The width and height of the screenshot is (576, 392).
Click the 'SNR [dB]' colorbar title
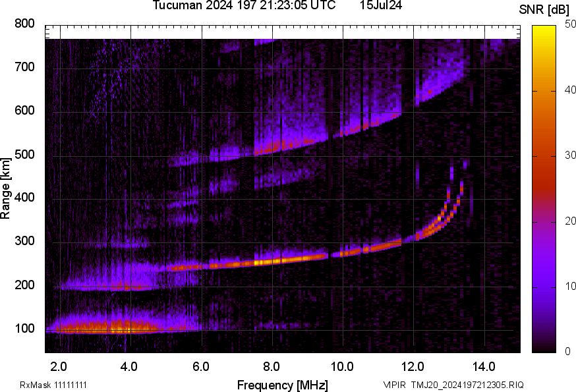point(544,10)
